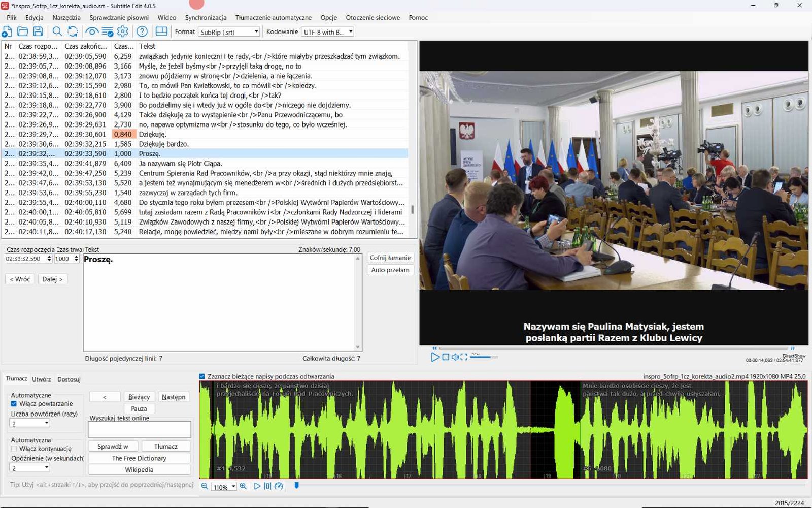The width and height of the screenshot is (812, 508).
Task: Open the Synchronizacja menu
Action: pos(206,17)
